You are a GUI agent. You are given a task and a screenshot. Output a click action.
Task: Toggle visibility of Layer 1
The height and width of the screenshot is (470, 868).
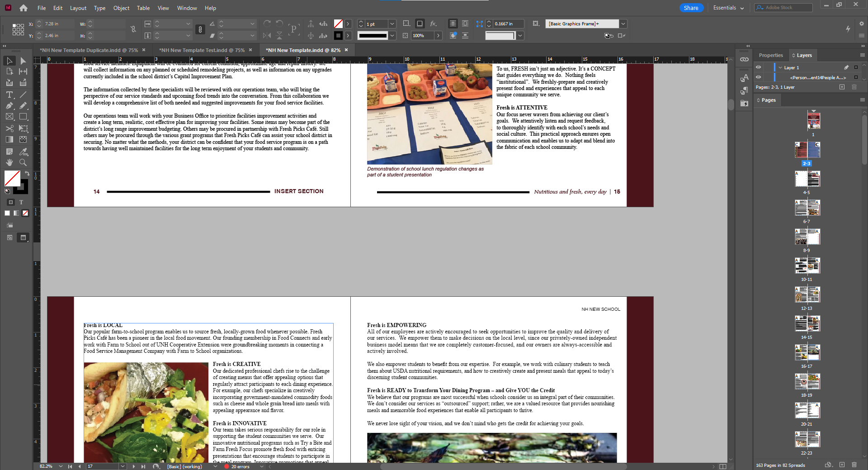click(759, 67)
